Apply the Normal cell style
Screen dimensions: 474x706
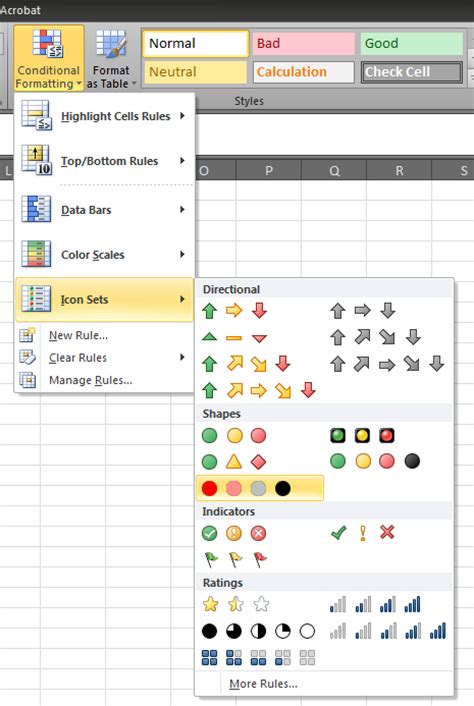point(195,44)
